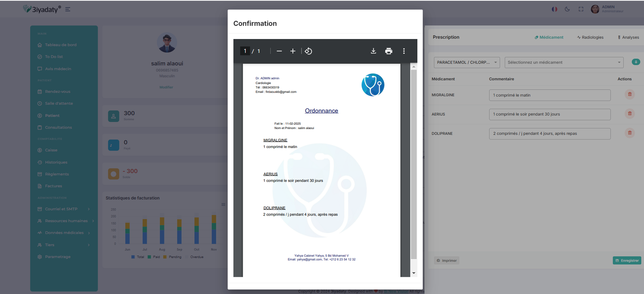The height and width of the screenshot is (294, 644).
Task: Delete the MIGRALGINE medication row
Action: tap(630, 95)
